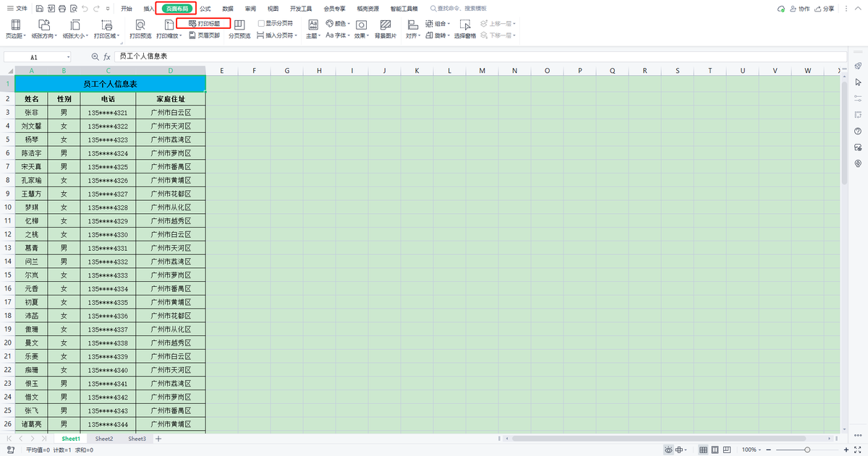
Task: Click the fx insert function icon
Action: tap(106, 56)
